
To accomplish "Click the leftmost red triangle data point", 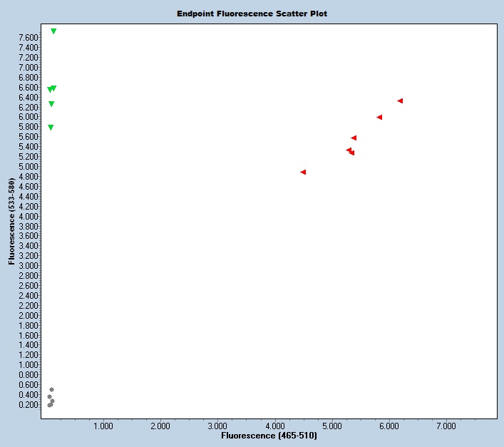I will click(x=303, y=172).
